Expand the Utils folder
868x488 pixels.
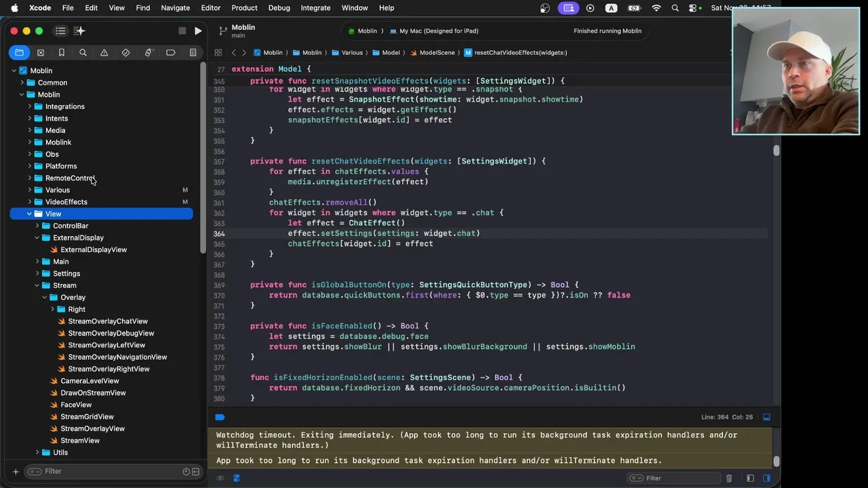[37, 452]
